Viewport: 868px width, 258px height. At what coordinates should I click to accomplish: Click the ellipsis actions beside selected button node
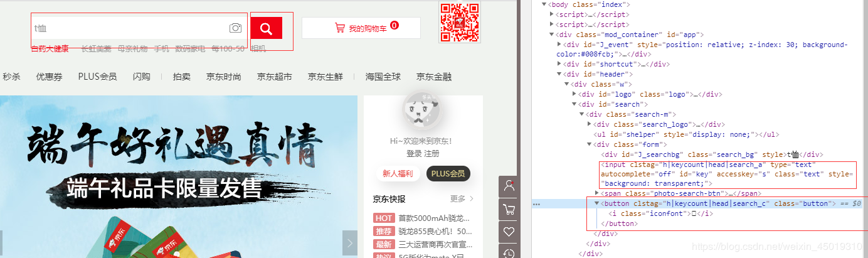[x=536, y=204]
